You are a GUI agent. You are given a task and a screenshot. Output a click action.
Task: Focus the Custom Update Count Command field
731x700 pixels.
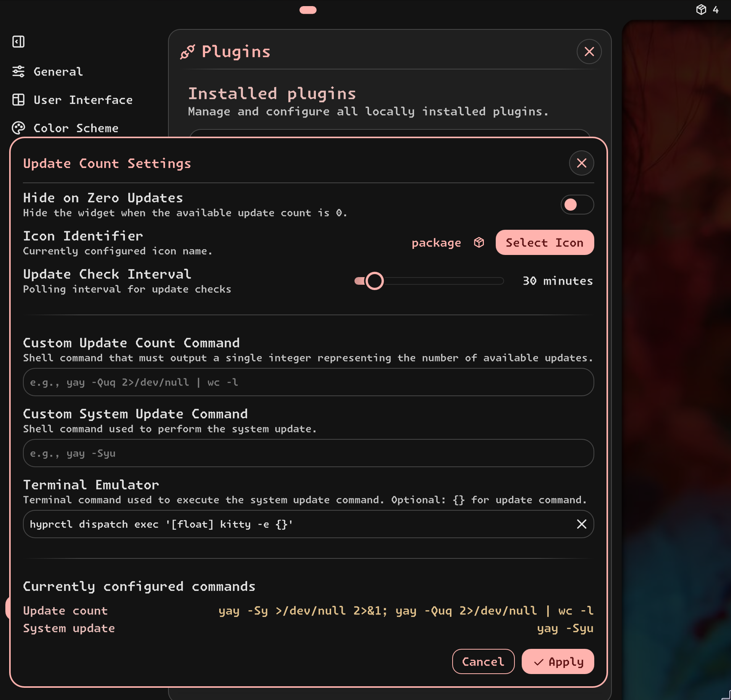coord(308,382)
